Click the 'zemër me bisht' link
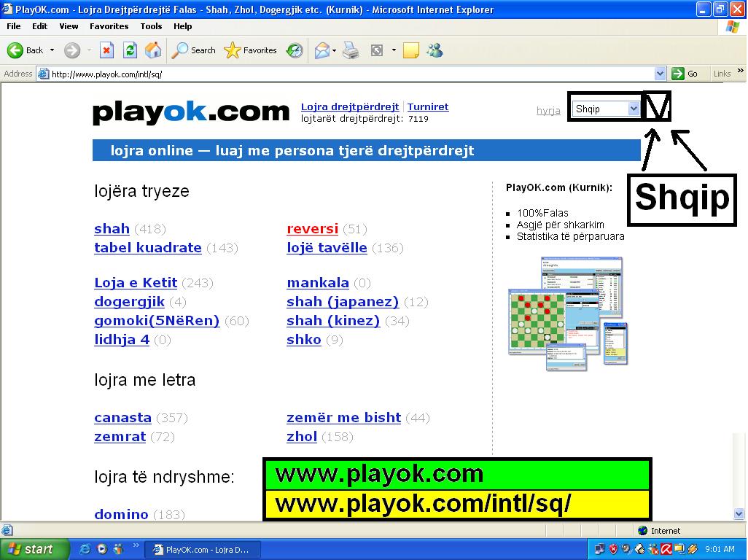Screen dimensions: 748x560 tap(344, 417)
